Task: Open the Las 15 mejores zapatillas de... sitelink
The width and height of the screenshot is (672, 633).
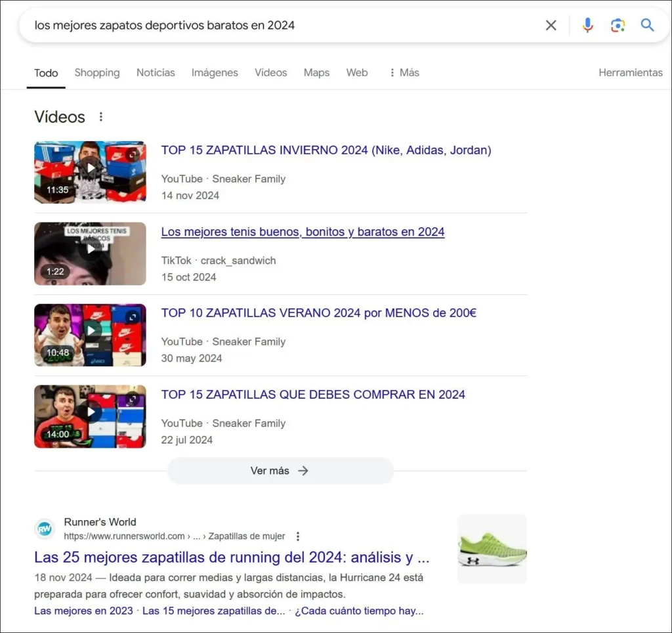Action: click(213, 611)
